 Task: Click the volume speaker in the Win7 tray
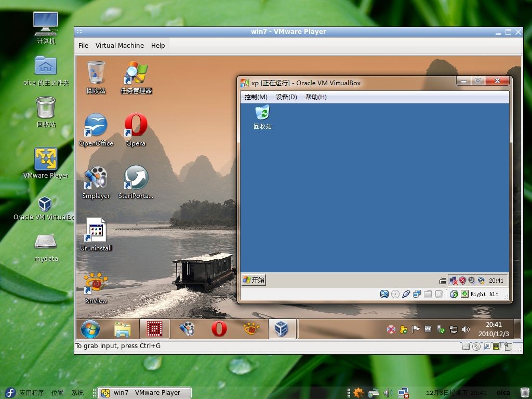point(466,329)
